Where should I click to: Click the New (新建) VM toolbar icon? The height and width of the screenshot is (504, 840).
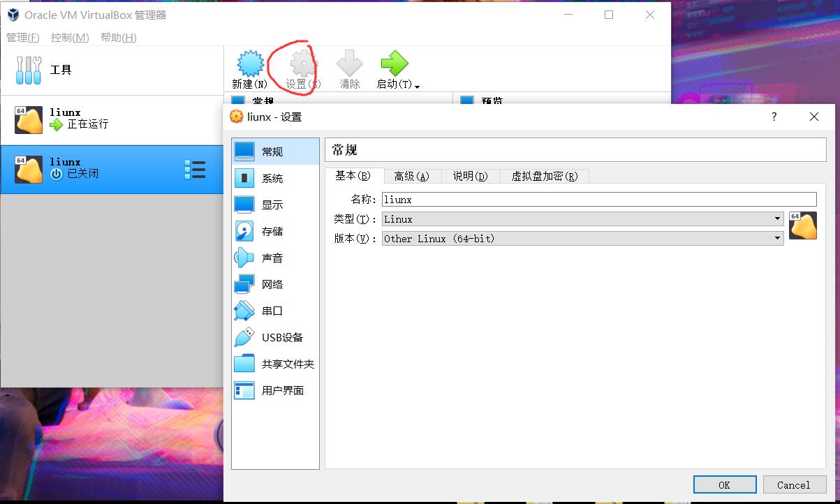pyautogui.click(x=250, y=64)
